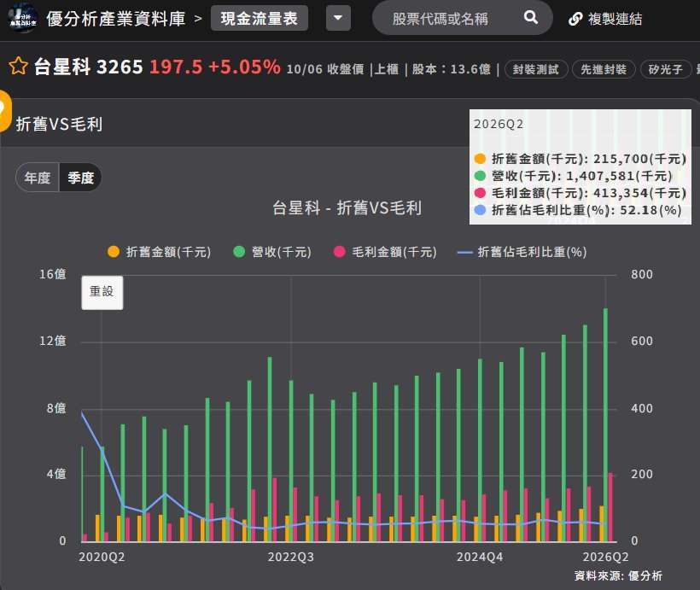Click the tooltip 折舊金額 215,700 row
This screenshot has width=700, height=590.
point(580,159)
